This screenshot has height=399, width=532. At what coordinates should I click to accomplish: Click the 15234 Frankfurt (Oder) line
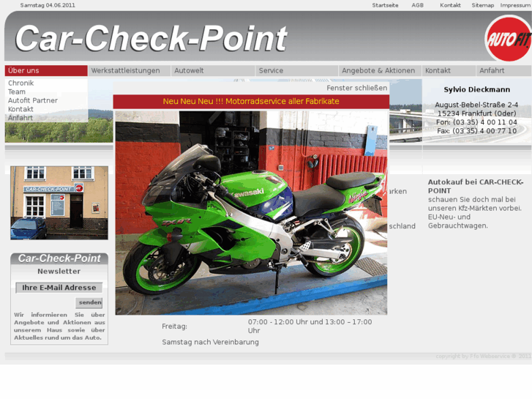tap(476, 113)
